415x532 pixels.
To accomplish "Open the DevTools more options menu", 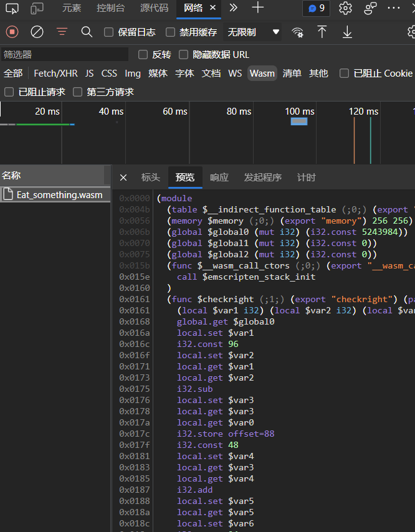I will [x=394, y=8].
